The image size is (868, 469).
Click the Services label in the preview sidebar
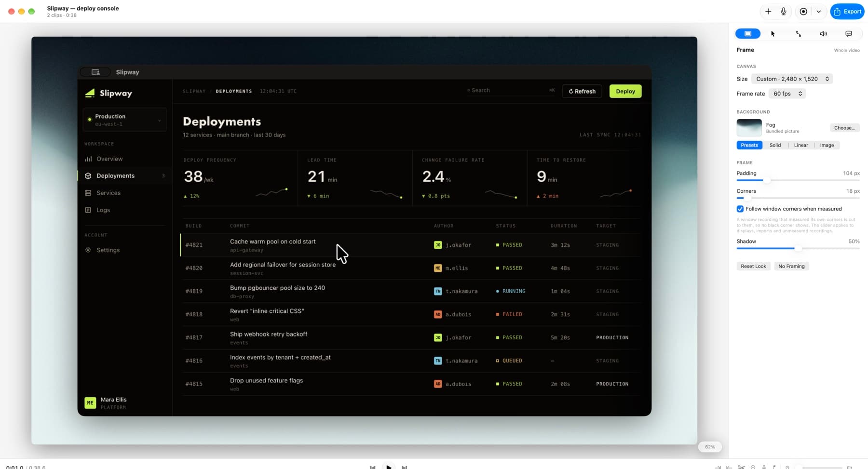coord(108,193)
